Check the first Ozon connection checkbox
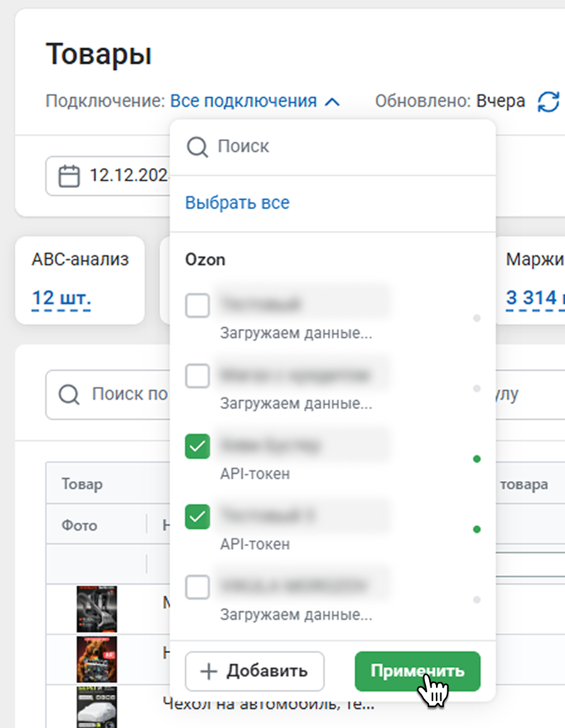 coord(198,306)
